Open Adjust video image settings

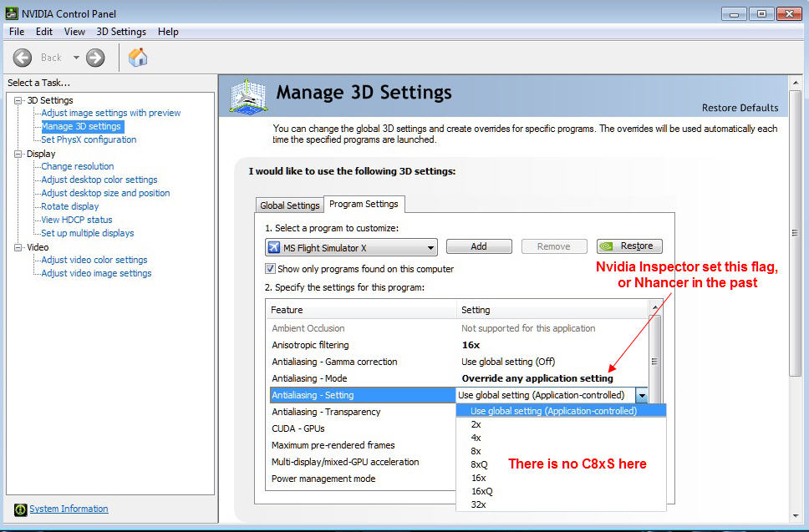click(96, 274)
